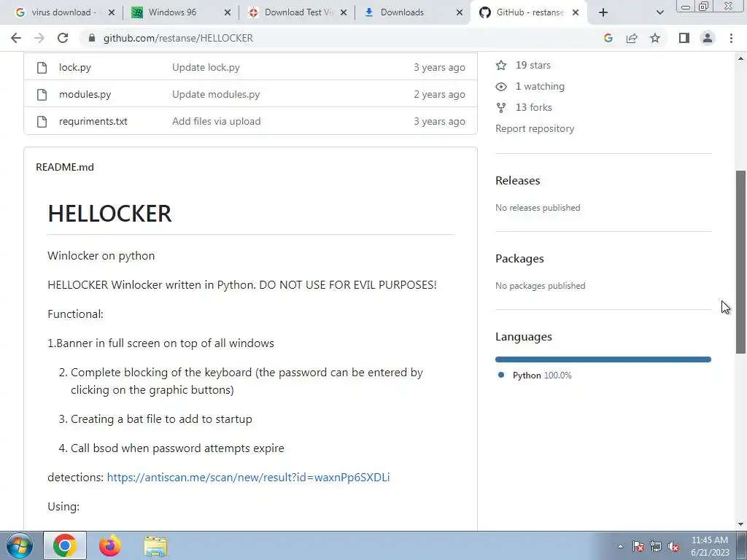
Task: Click the scrollbar down arrow
Action: click(x=740, y=524)
